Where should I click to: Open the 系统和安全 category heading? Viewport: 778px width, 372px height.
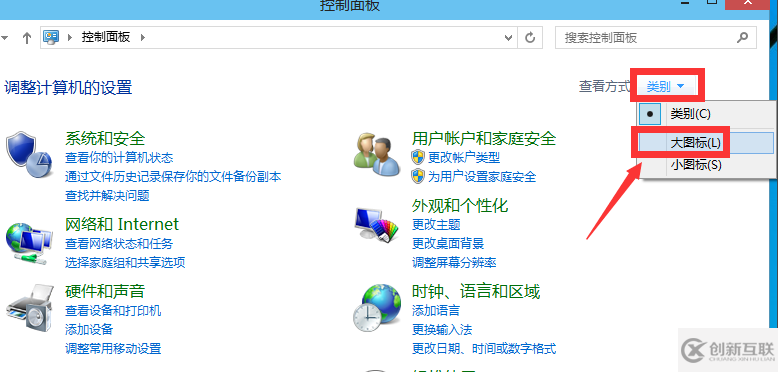point(105,138)
